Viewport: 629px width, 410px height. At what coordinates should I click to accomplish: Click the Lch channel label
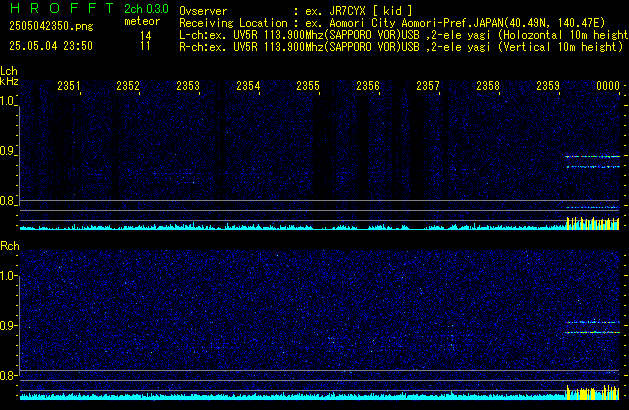pyautogui.click(x=9, y=71)
